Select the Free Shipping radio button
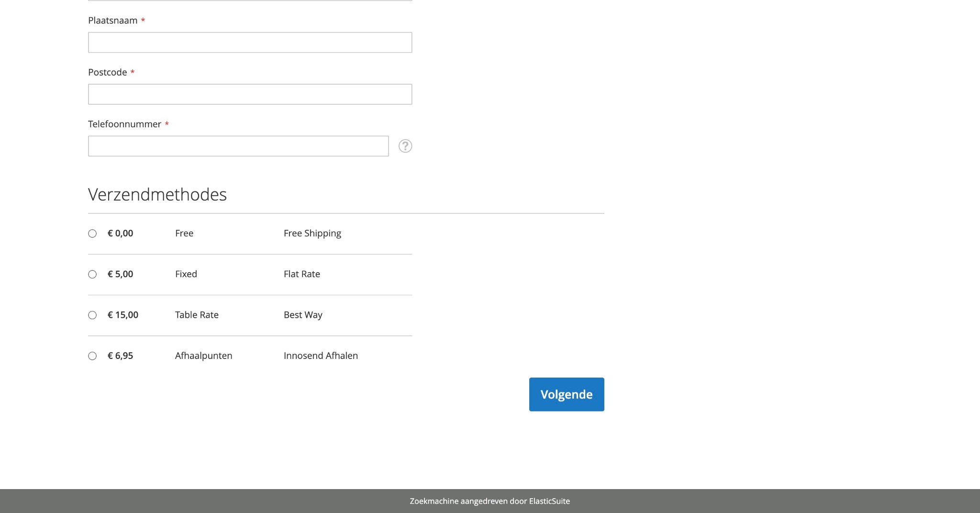Viewport: 980px width, 513px height. pyautogui.click(x=92, y=233)
